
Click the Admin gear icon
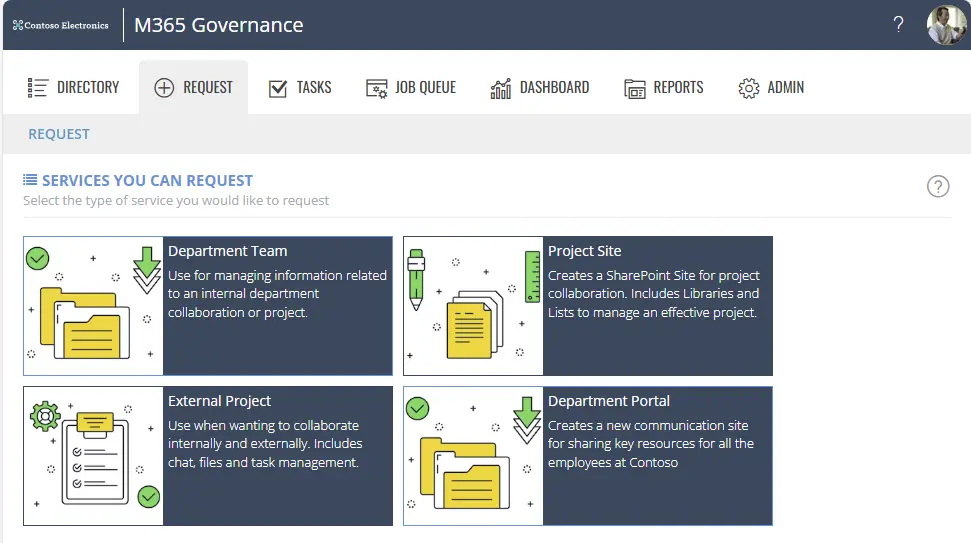(748, 88)
